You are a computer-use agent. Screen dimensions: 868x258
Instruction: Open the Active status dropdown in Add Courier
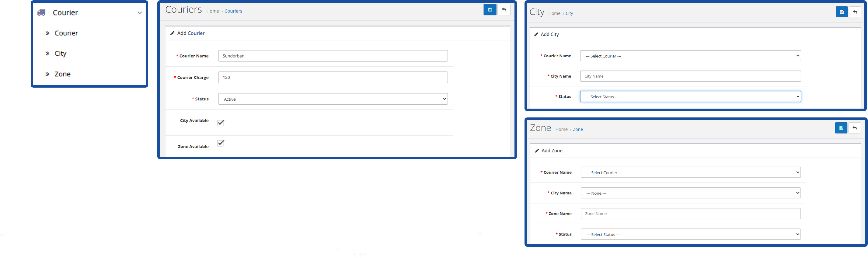pyautogui.click(x=333, y=99)
